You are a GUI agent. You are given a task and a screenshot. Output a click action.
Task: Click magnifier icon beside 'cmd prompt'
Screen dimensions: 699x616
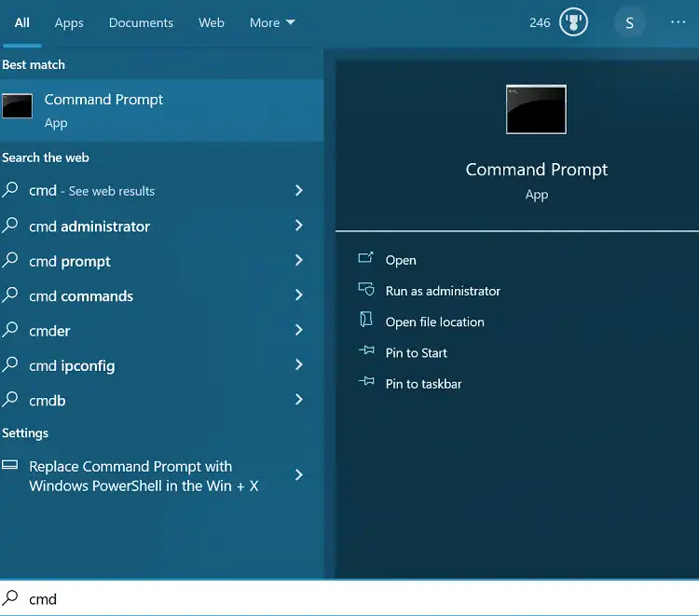click(10, 260)
